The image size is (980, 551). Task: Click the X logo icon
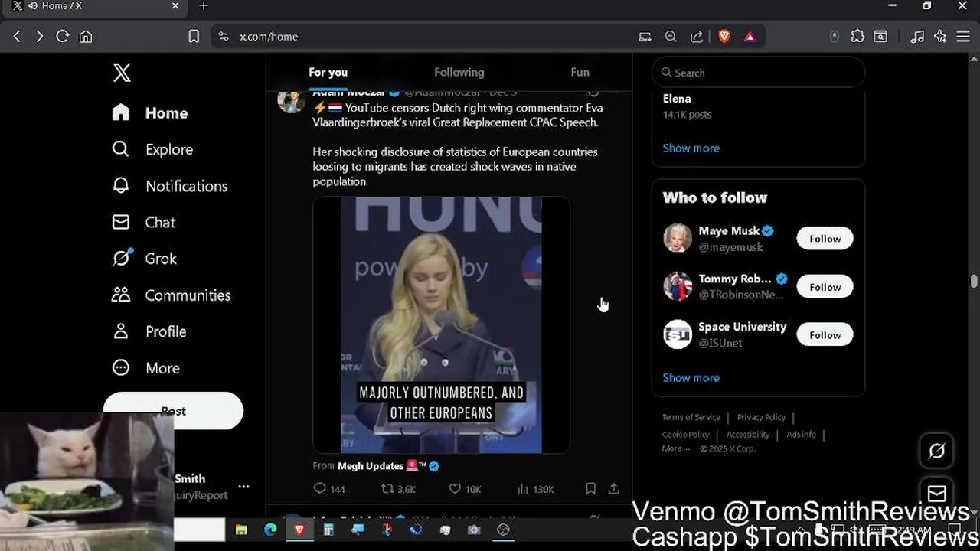pyautogui.click(x=122, y=73)
